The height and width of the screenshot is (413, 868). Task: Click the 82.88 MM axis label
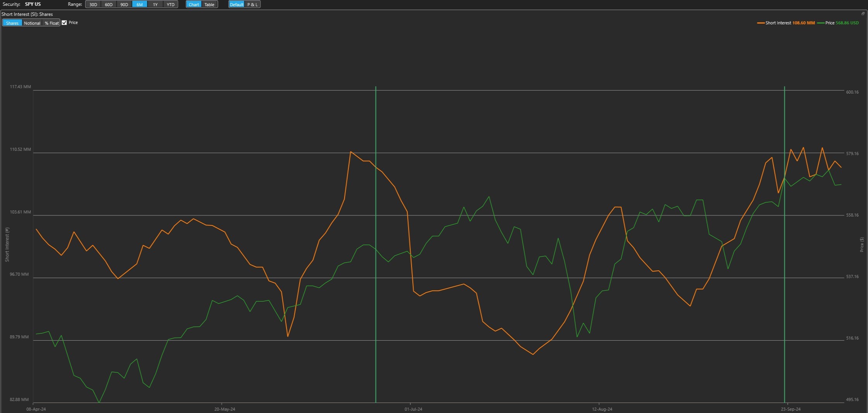pos(19,400)
